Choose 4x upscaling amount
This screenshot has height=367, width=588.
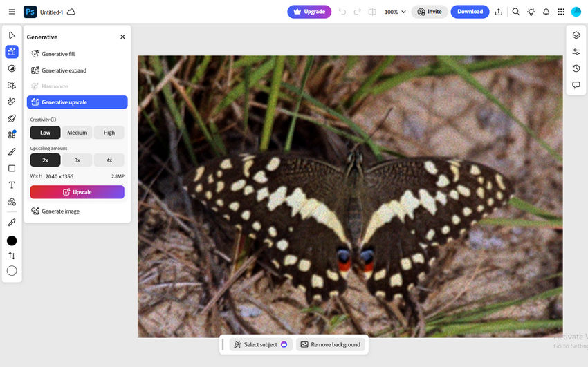109,160
